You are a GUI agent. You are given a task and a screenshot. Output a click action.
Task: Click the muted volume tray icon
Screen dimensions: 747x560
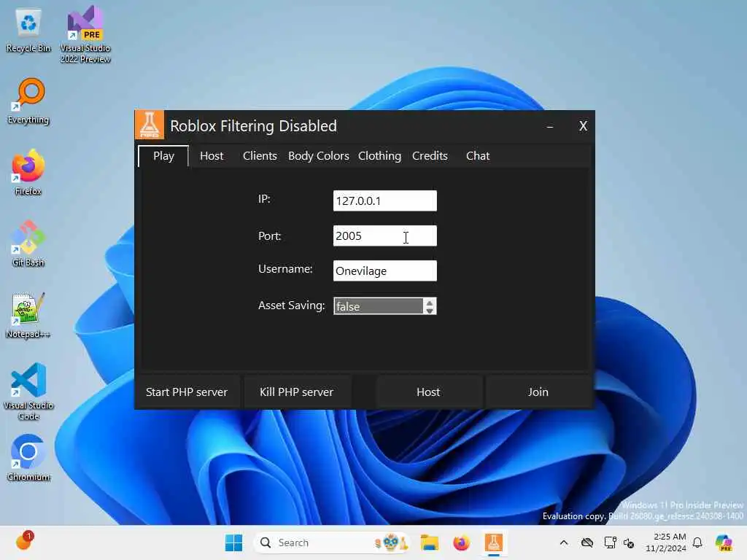coord(629,542)
